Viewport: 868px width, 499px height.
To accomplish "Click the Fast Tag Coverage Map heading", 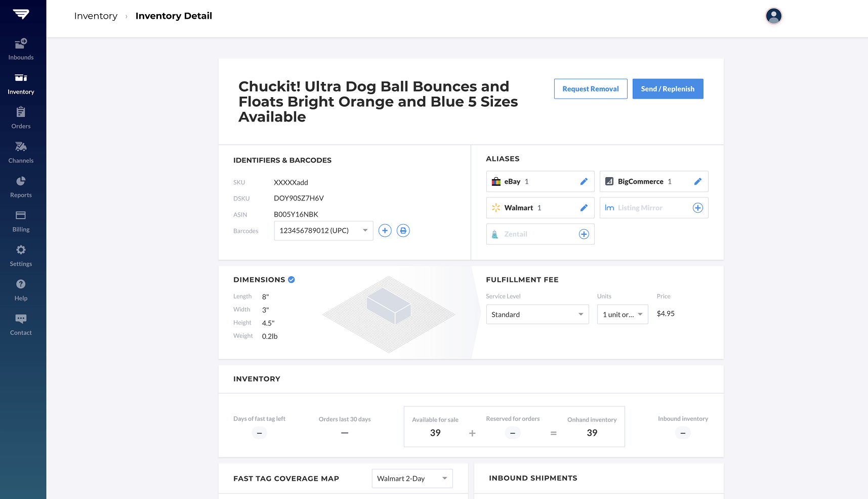I will click(x=286, y=478).
